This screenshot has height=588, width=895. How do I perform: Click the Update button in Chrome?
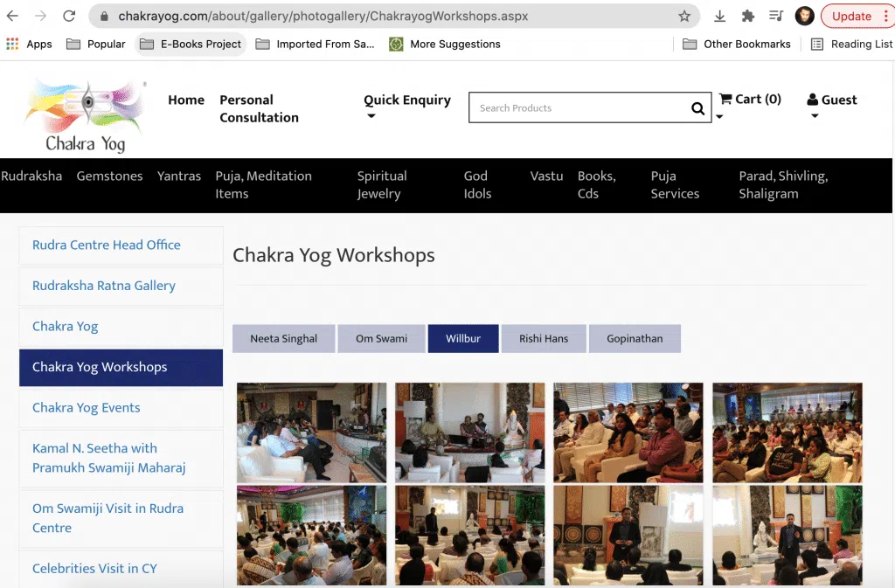click(x=851, y=16)
